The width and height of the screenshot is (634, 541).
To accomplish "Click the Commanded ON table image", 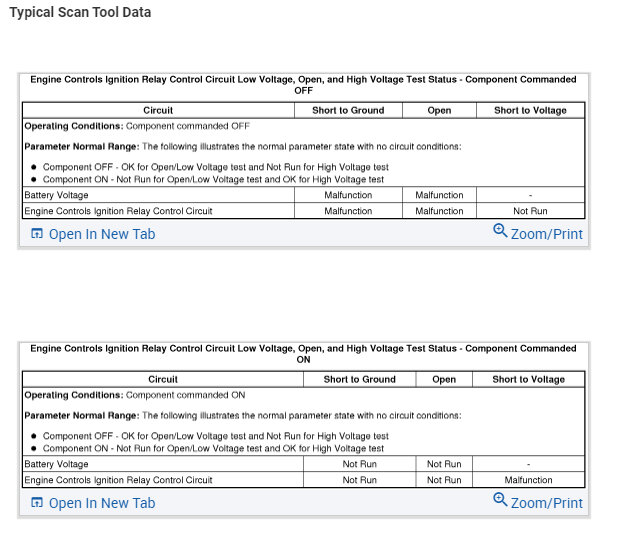I will (303, 416).
